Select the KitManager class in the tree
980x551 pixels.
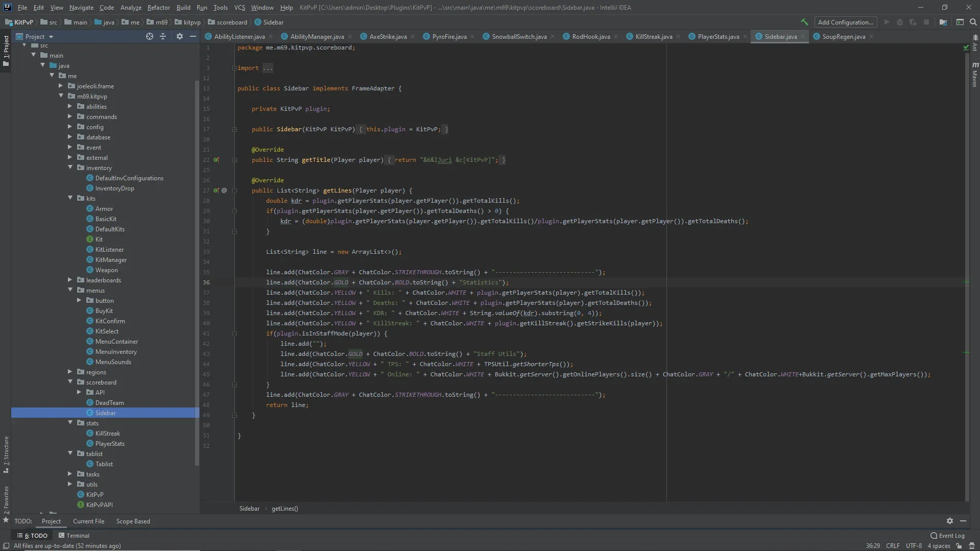111,259
